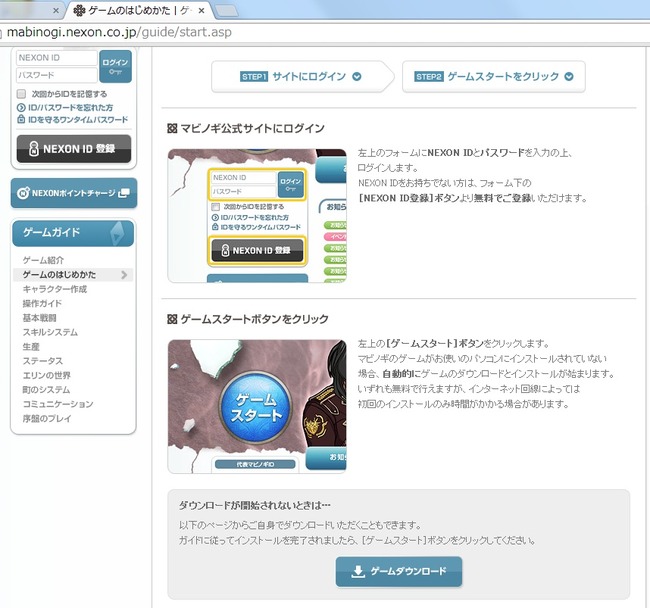
Task: Open a new browser tab
Action: coord(227,11)
